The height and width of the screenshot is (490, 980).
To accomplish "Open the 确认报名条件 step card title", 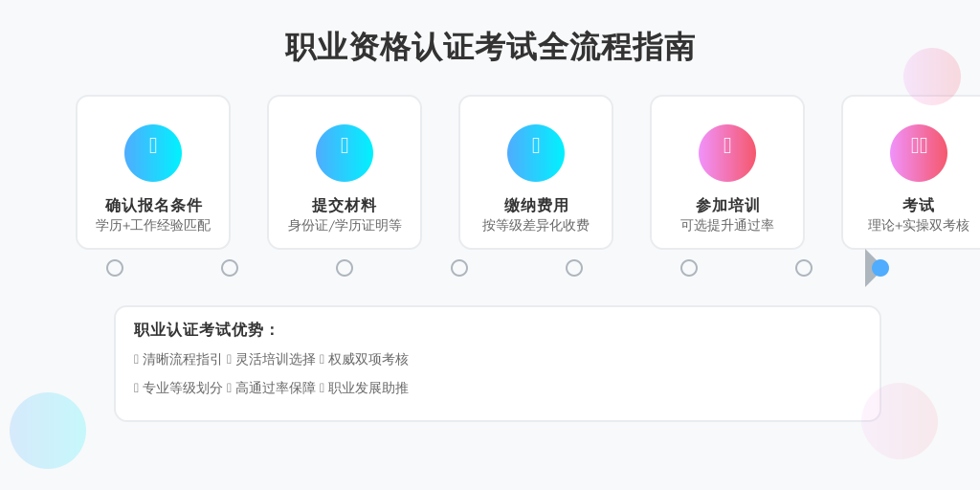I will click(x=153, y=205).
